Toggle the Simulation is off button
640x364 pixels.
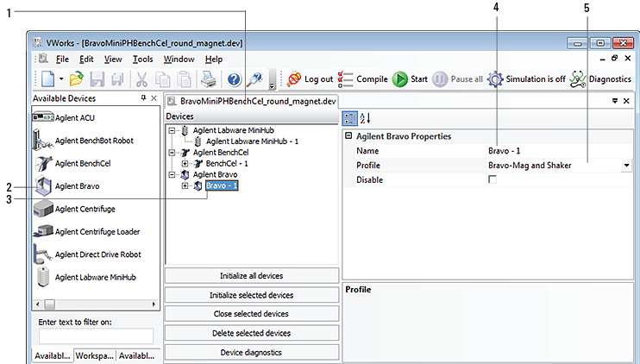click(x=526, y=79)
